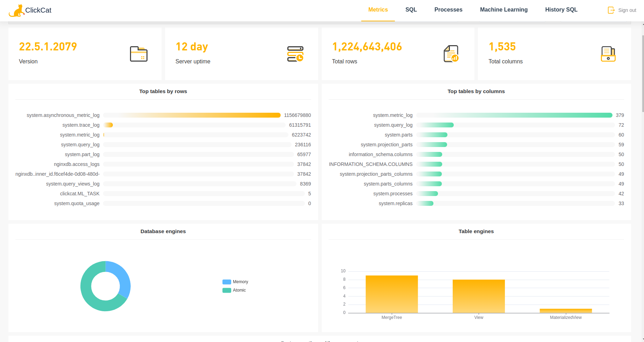
Task: Click the 12 day uptime value
Action: (x=192, y=47)
